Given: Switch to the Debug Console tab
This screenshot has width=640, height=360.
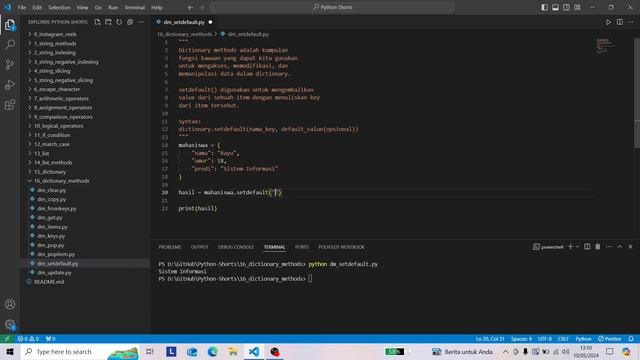Looking at the screenshot, I should pos(236,247).
